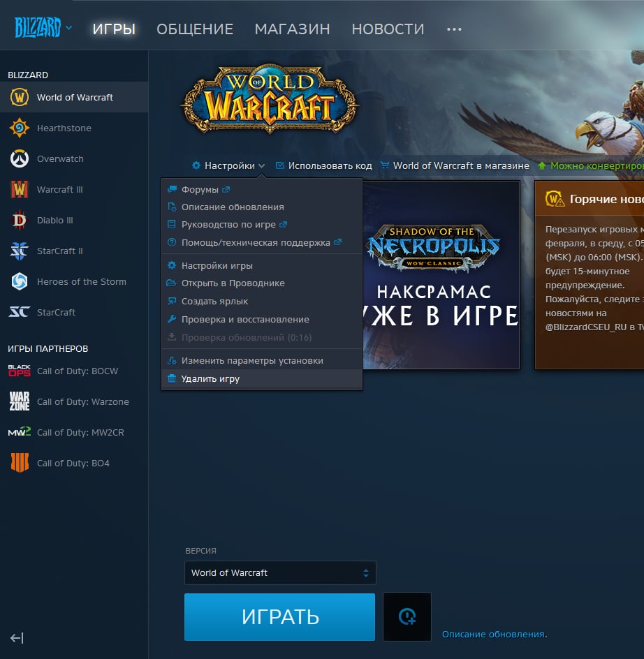This screenshot has height=659, width=644.
Task: Go to the НОВОСТИ tab
Action: click(x=388, y=29)
